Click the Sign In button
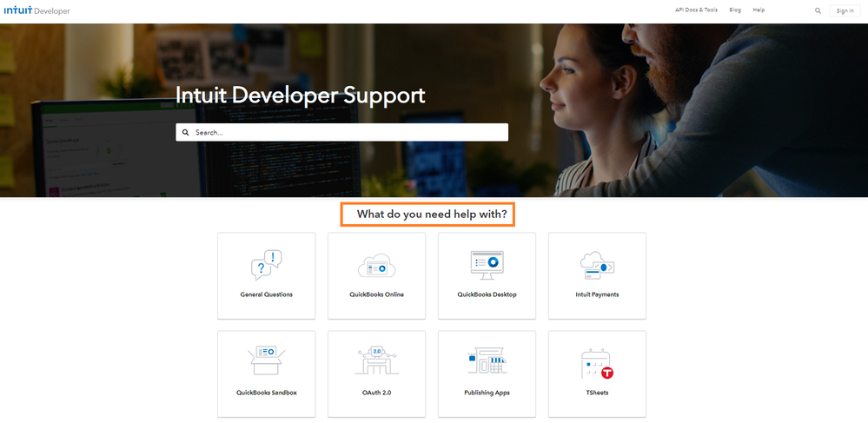The width and height of the screenshot is (868, 423). [845, 10]
